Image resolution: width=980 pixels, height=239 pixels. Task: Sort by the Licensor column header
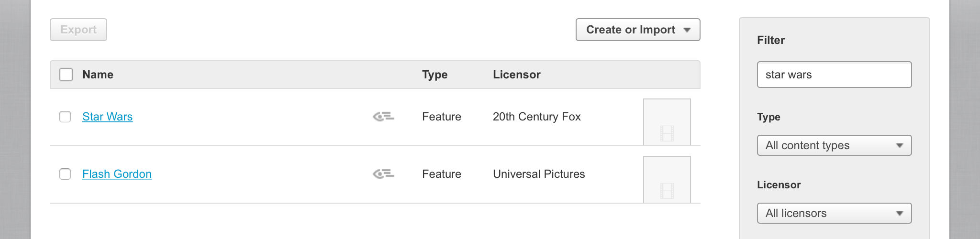click(x=516, y=75)
